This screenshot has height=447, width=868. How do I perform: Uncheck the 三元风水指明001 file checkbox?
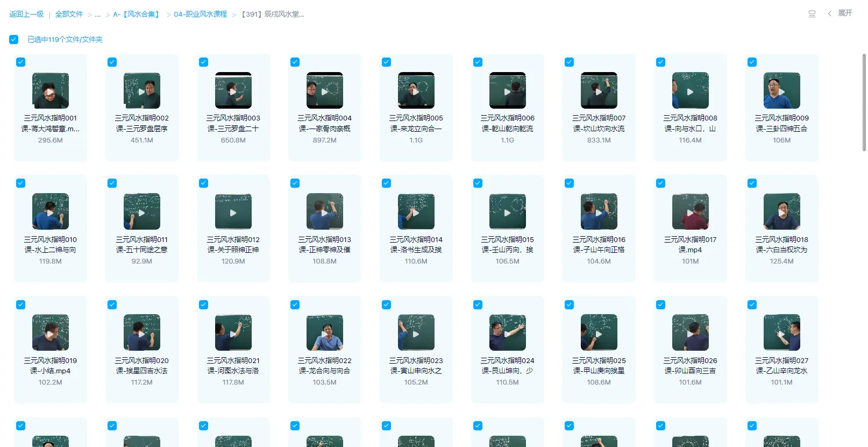point(20,62)
